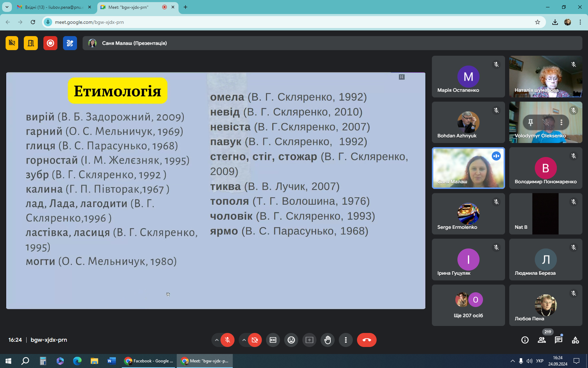Toggle closed captions
The image size is (588, 368).
(273, 340)
